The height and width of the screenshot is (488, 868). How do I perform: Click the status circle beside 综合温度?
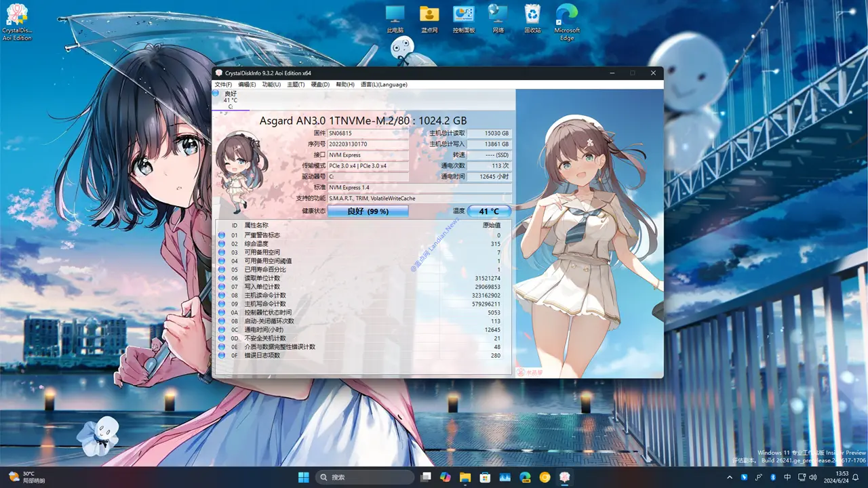click(221, 244)
